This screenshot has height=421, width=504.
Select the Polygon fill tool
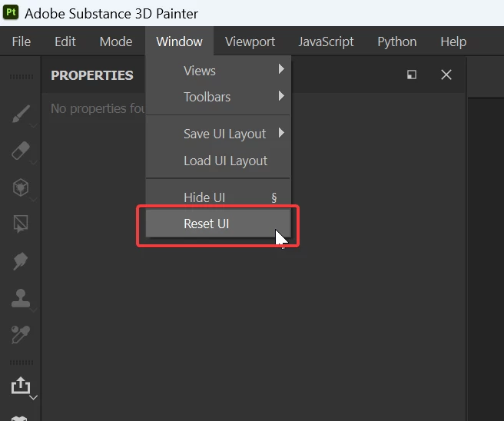coord(21,224)
